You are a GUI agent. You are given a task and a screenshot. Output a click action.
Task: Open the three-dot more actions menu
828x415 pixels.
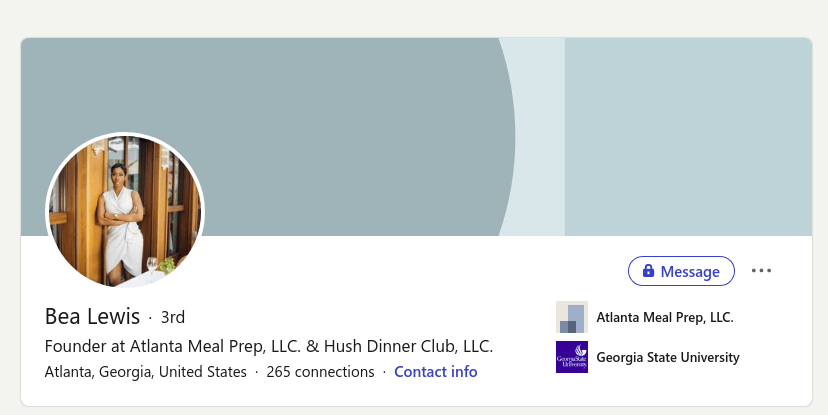[761, 271]
